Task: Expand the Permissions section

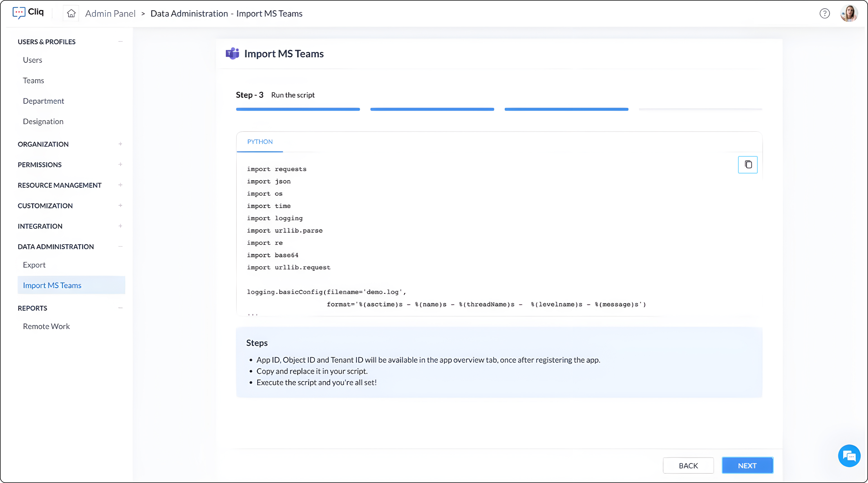Action: point(120,164)
